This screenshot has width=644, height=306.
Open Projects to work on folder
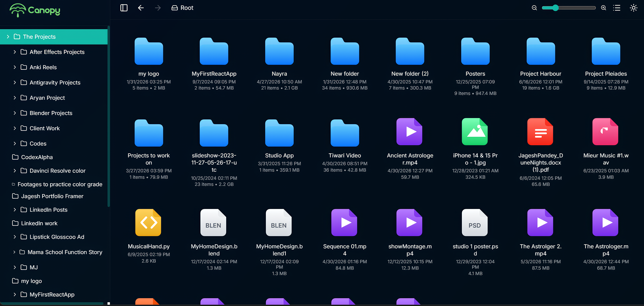(149, 133)
